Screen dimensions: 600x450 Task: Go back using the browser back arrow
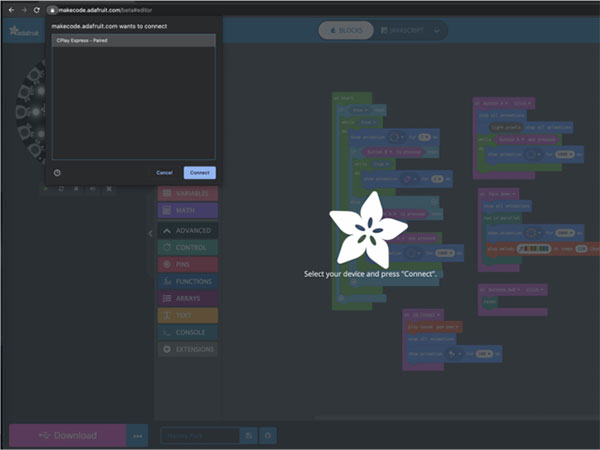pyautogui.click(x=8, y=9)
